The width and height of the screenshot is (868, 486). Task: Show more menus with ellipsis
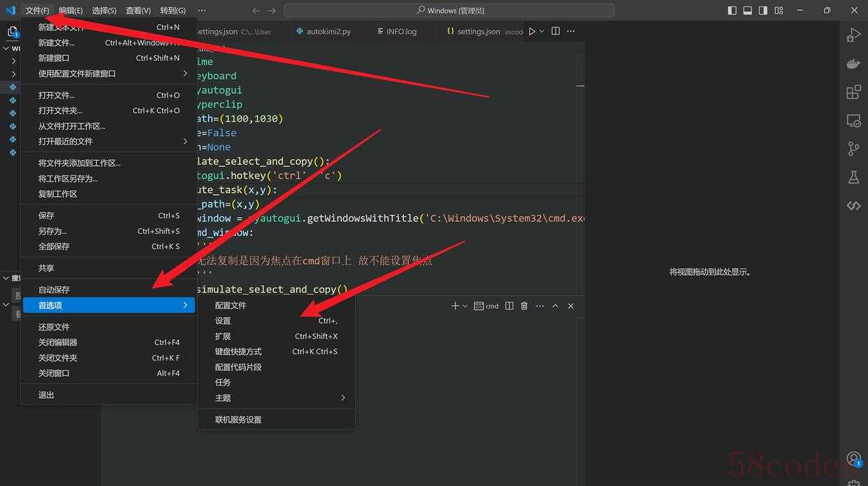pyautogui.click(x=201, y=10)
